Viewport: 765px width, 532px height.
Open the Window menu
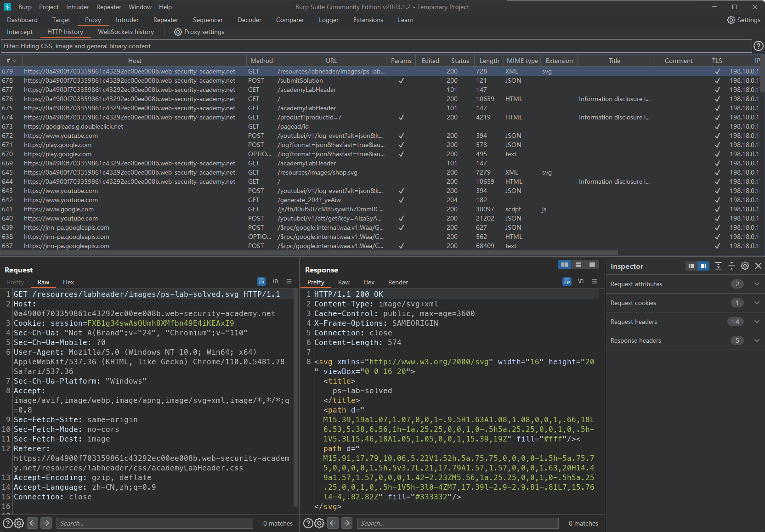tap(140, 7)
